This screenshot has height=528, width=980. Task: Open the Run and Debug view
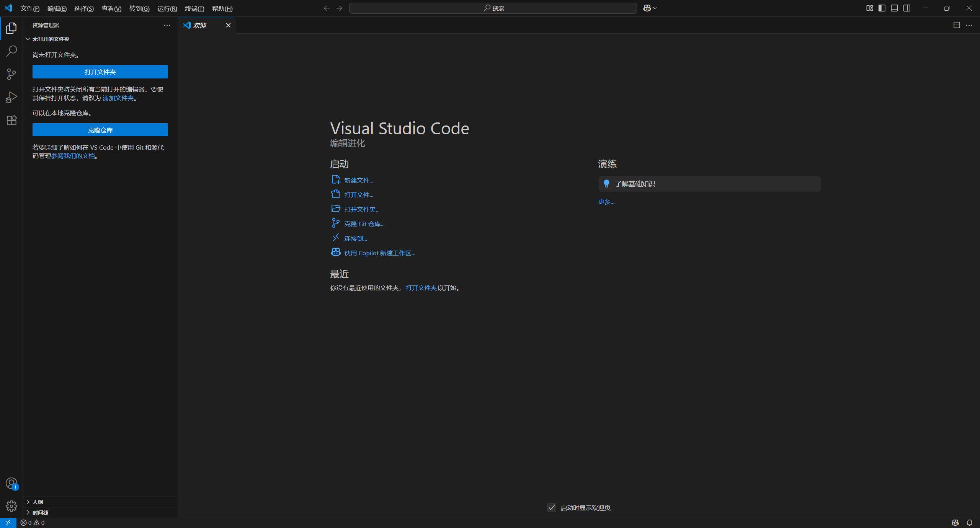[x=11, y=97]
